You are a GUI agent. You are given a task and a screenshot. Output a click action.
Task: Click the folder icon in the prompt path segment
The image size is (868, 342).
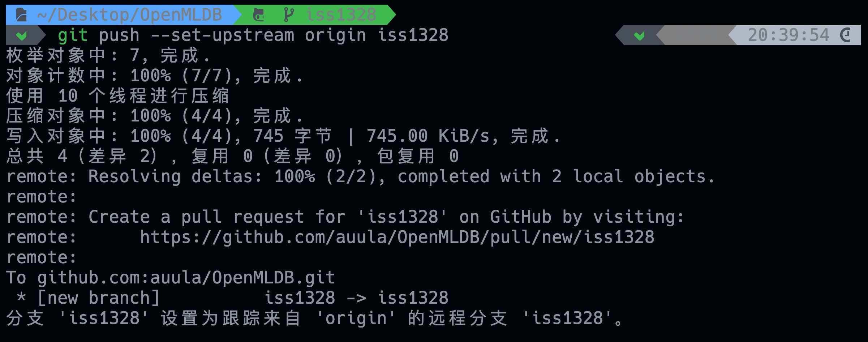22,15
